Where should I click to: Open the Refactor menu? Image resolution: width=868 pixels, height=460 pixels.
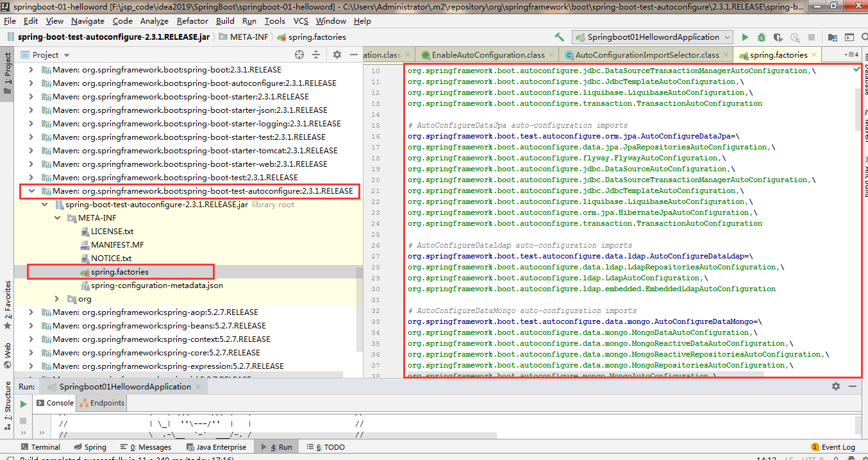tap(192, 21)
